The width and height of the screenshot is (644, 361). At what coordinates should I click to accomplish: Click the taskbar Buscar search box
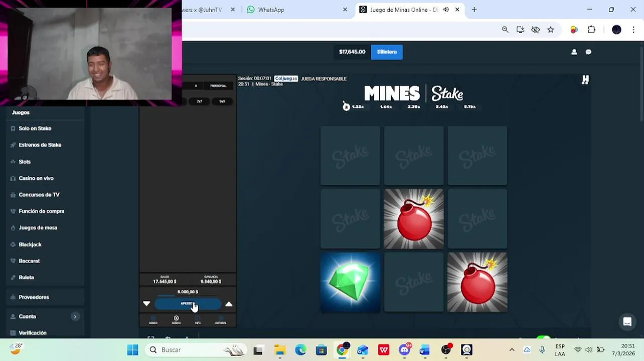click(x=197, y=350)
